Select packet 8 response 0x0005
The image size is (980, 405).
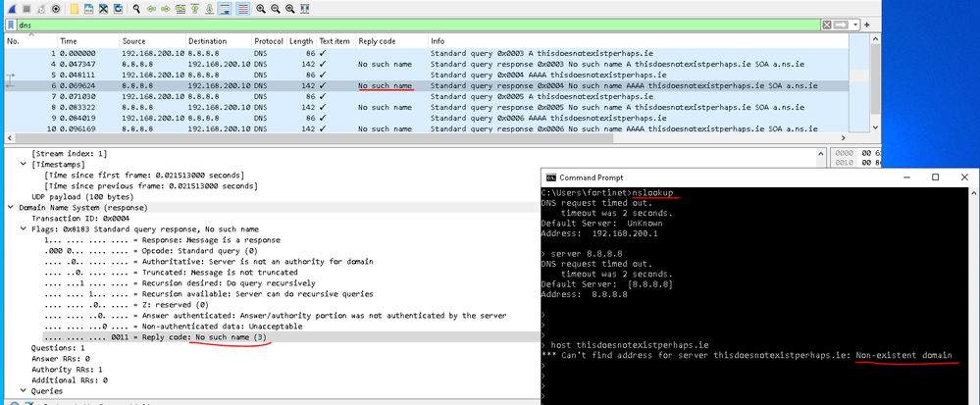tap(427, 107)
